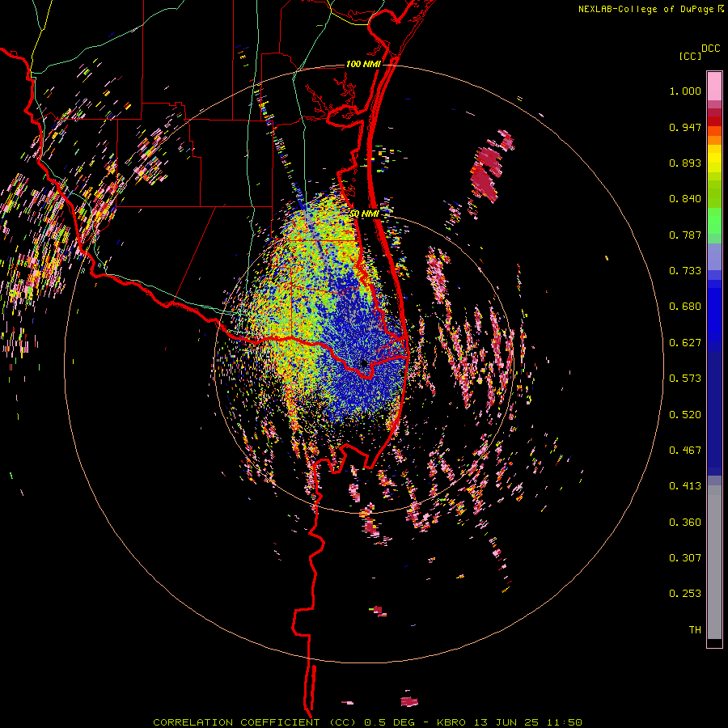Image resolution: width=728 pixels, height=728 pixels.
Task: Click the TH threshold label
Action: 695,630
